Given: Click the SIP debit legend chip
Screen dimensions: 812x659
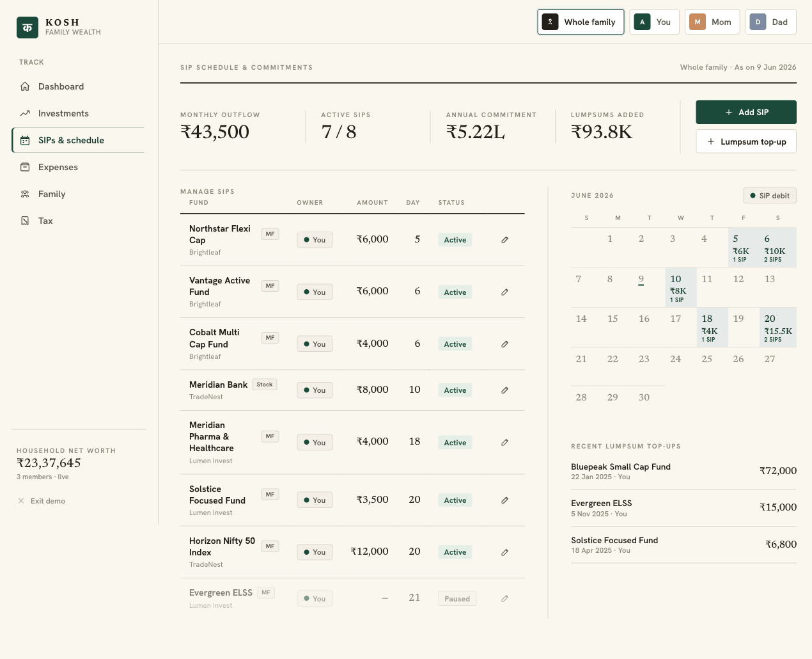Looking at the screenshot, I should (x=770, y=196).
